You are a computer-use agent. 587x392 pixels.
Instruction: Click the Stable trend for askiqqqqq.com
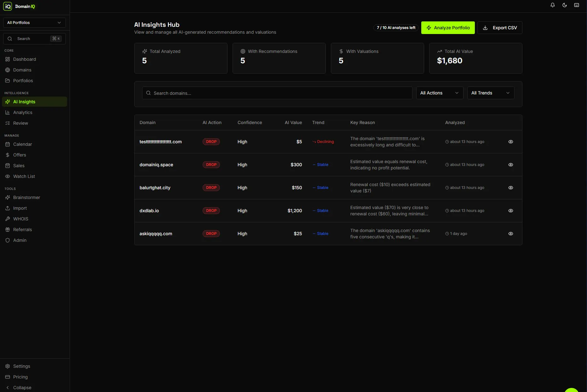[x=320, y=234]
